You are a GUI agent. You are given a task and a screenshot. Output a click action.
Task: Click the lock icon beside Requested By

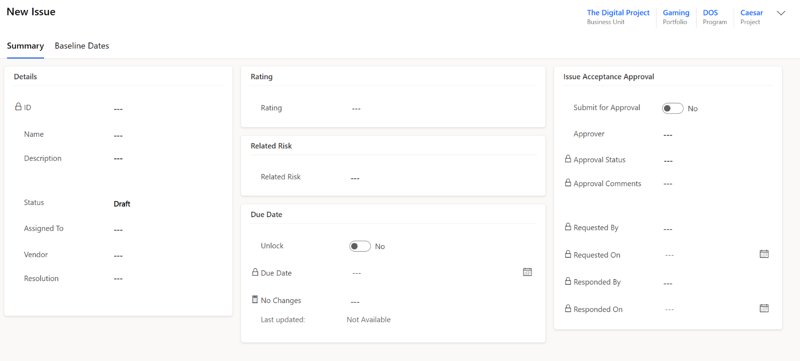568,227
